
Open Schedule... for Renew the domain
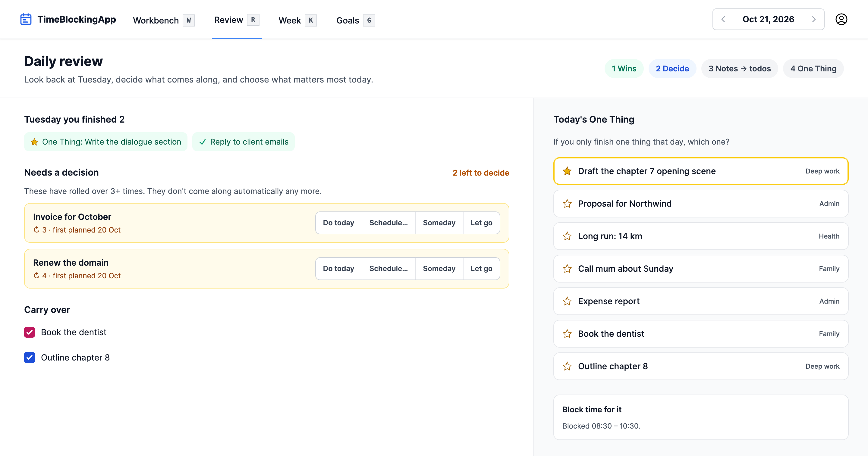pos(388,268)
